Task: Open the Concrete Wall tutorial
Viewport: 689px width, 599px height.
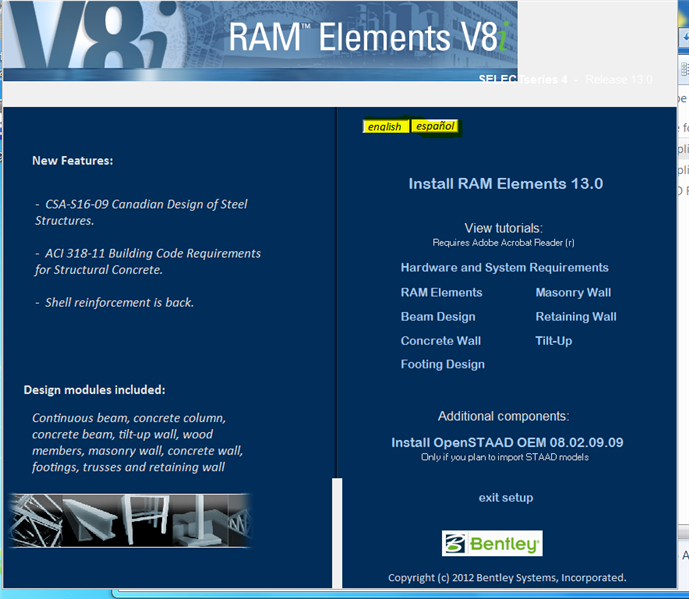Action: (x=441, y=341)
